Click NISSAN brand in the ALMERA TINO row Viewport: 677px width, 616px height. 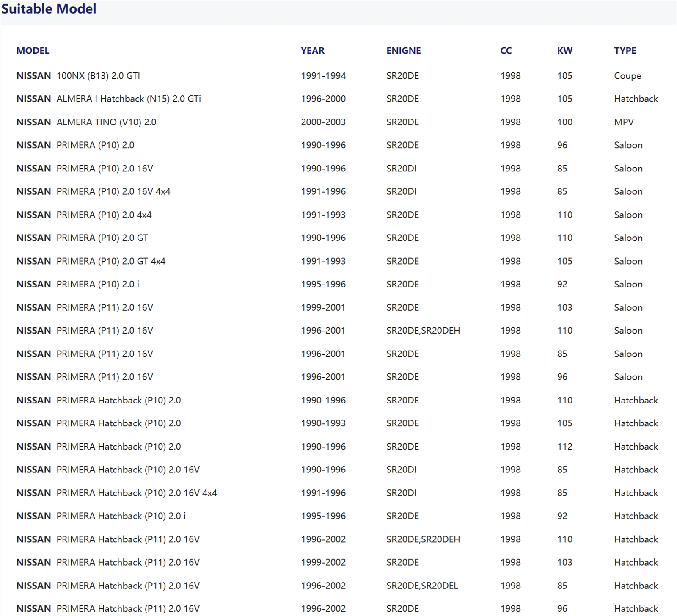pos(34,122)
